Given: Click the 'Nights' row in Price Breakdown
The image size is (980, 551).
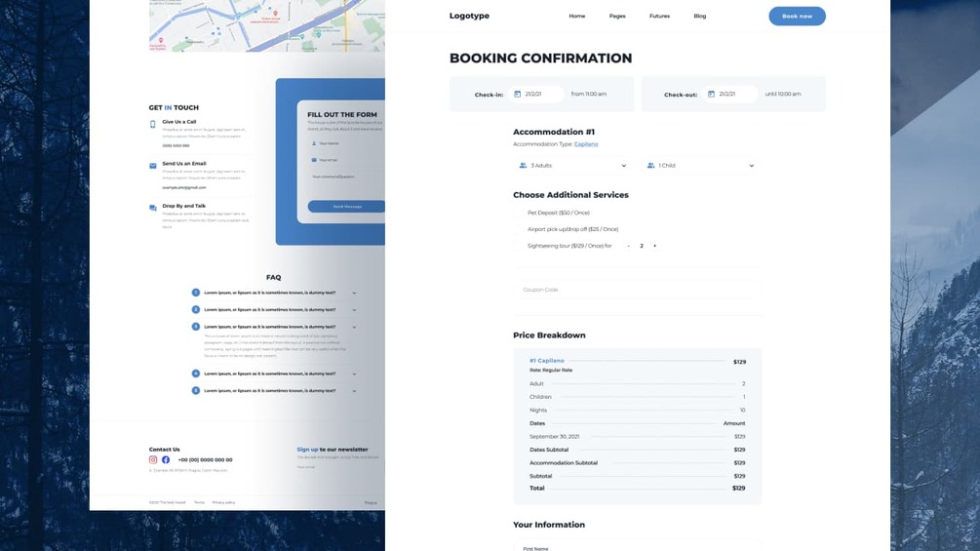Looking at the screenshot, I should pos(638,411).
